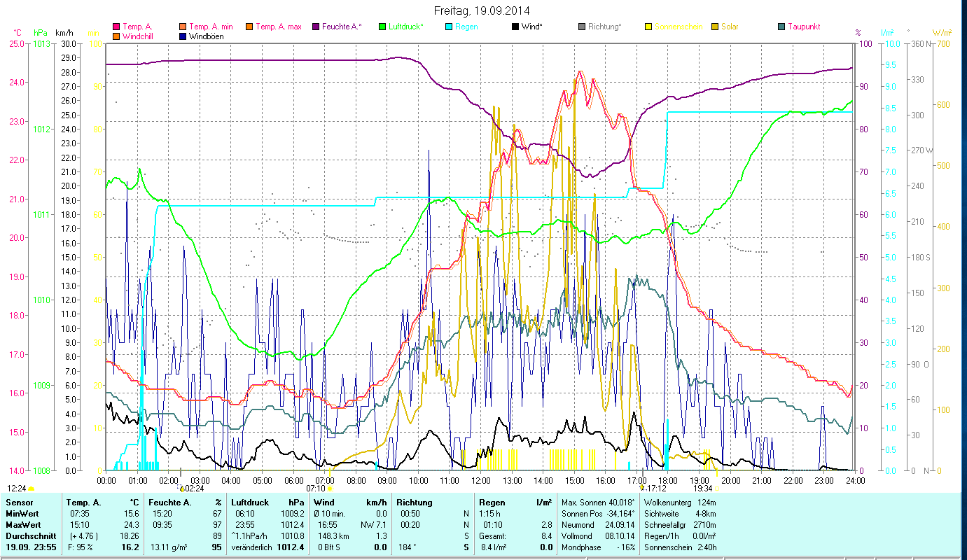Click the grey Richtung* legend swatch
The width and height of the screenshot is (967, 560).
581,27
